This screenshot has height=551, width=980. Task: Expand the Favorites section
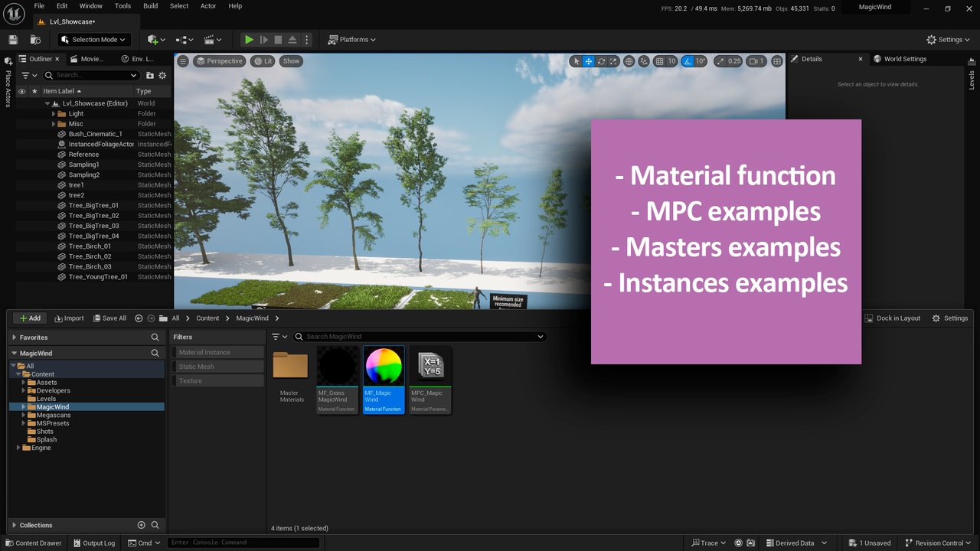coord(14,337)
